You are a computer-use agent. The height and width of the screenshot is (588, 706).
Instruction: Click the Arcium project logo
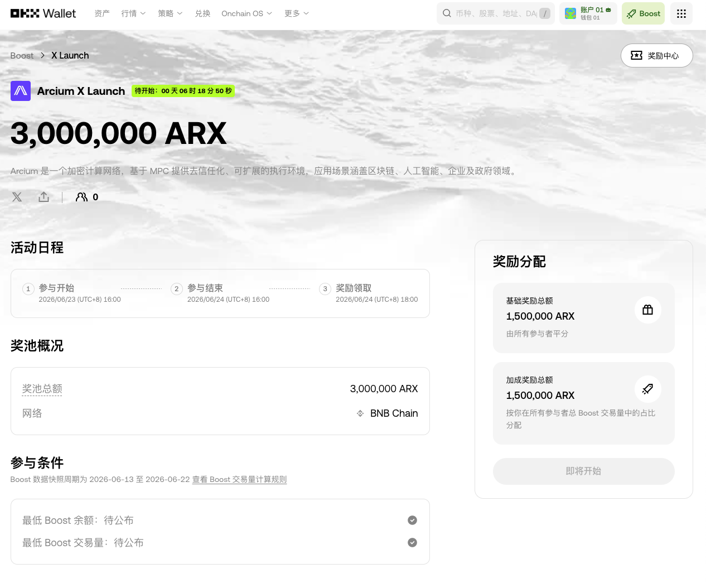[21, 91]
